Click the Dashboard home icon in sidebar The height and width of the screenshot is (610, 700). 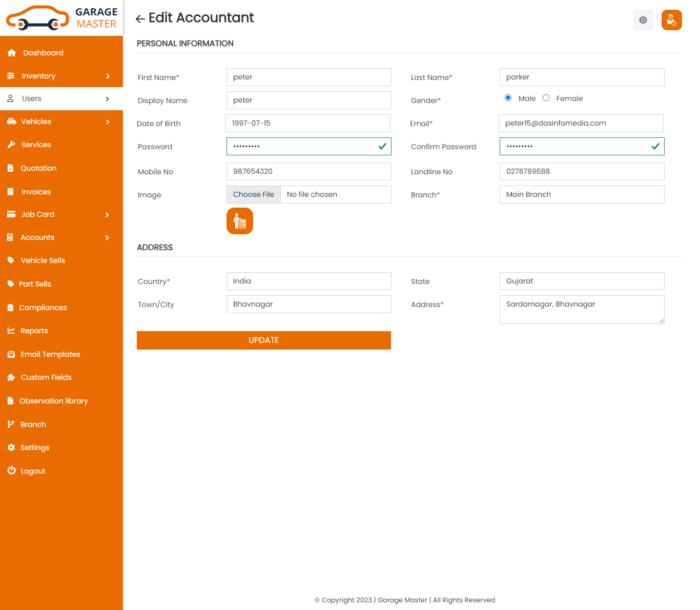coord(12,53)
